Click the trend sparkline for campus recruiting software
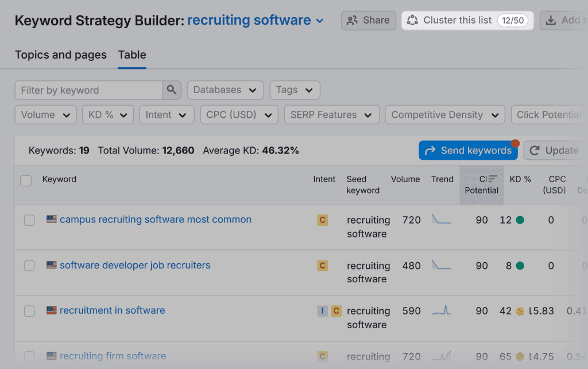Image resolution: width=588 pixels, height=369 pixels. coord(441,220)
